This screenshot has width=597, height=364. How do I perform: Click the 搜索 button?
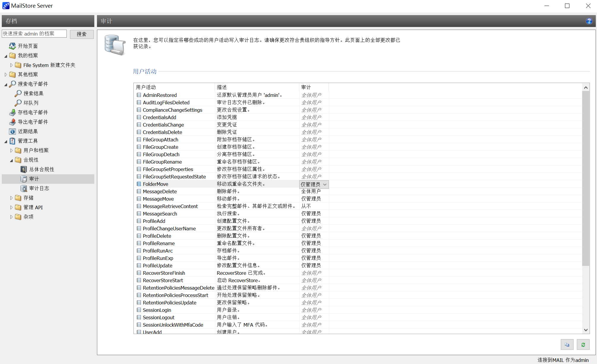point(82,34)
